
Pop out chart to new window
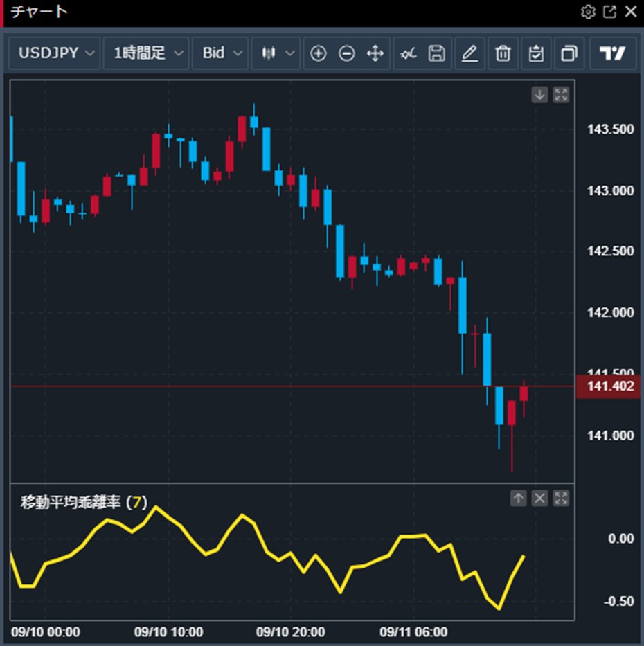[x=609, y=12]
